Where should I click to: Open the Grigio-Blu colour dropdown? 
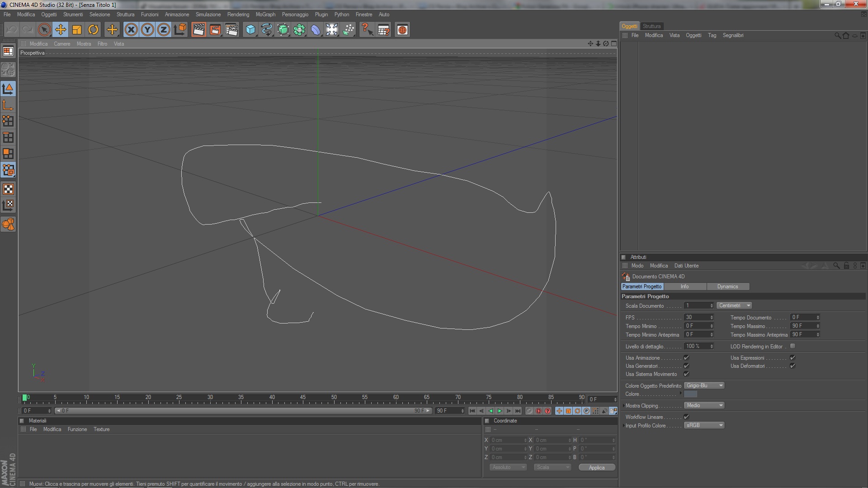click(x=704, y=385)
